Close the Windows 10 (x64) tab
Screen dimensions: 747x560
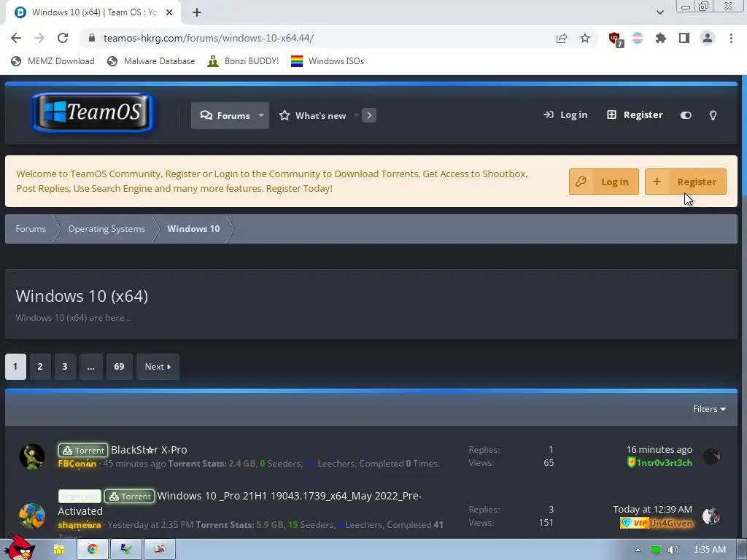(x=169, y=12)
